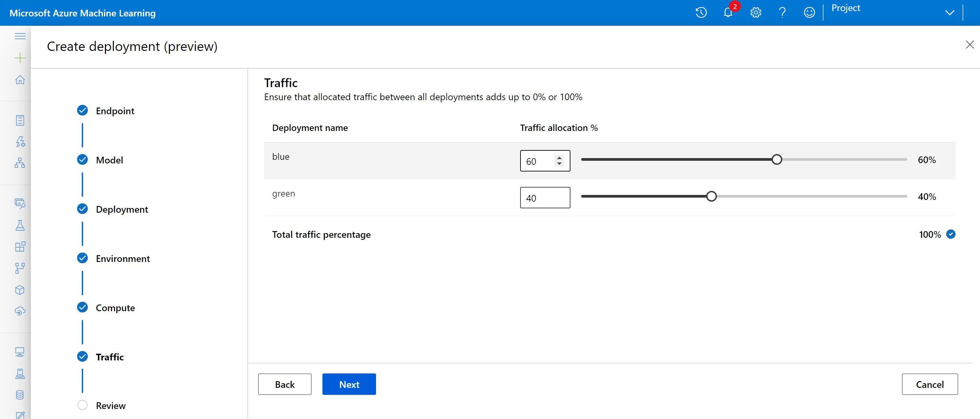Open the history clock icon
The width and height of the screenshot is (980, 419).
[x=701, y=12]
